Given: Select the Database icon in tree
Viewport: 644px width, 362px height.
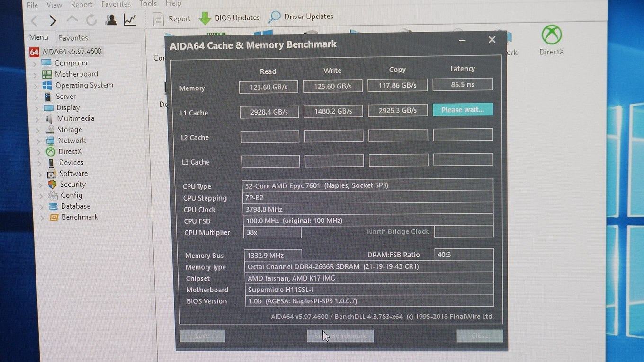Looking at the screenshot, I should tap(53, 206).
